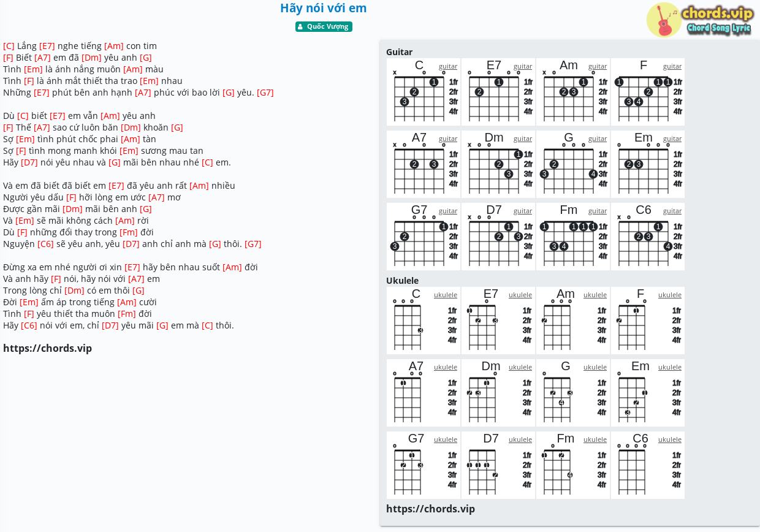760x532 pixels.
Task: Click the ukulele G chord diagram
Action: click(x=573, y=393)
